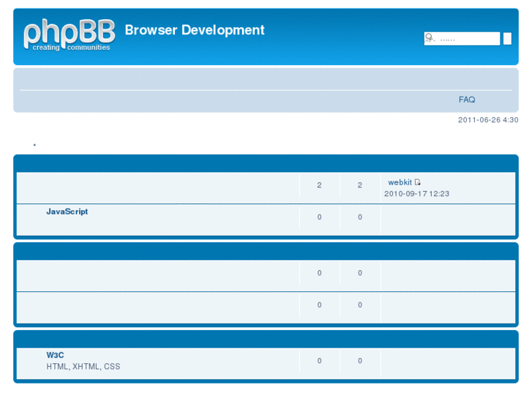This screenshot has width=532, height=399.
Task: Focus the search keywords input field
Action: (x=462, y=38)
